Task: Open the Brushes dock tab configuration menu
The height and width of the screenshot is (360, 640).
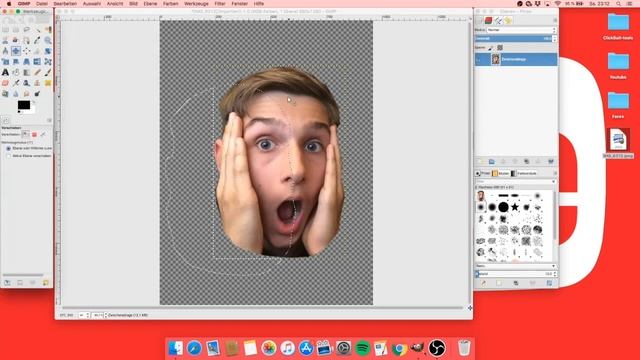Action: 556,173
